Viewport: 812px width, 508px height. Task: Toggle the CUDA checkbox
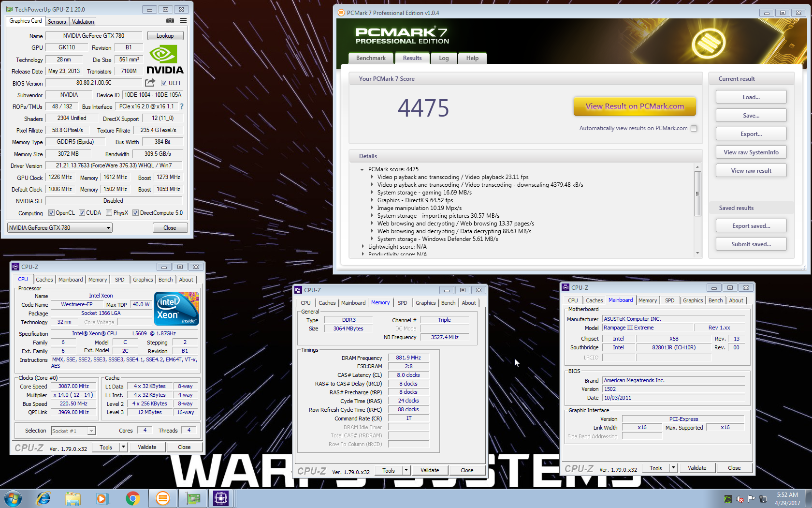pyautogui.click(x=82, y=213)
